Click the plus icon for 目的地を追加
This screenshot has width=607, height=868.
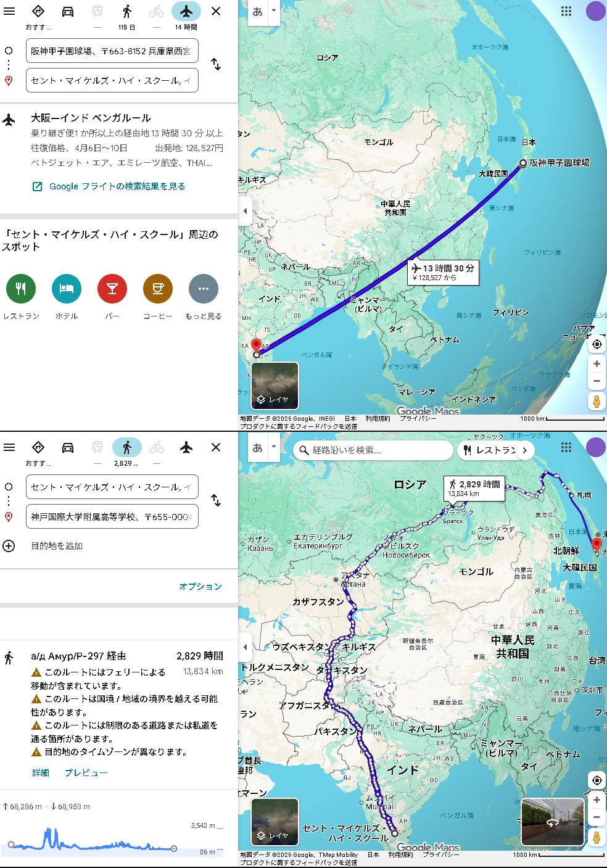(x=9, y=546)
